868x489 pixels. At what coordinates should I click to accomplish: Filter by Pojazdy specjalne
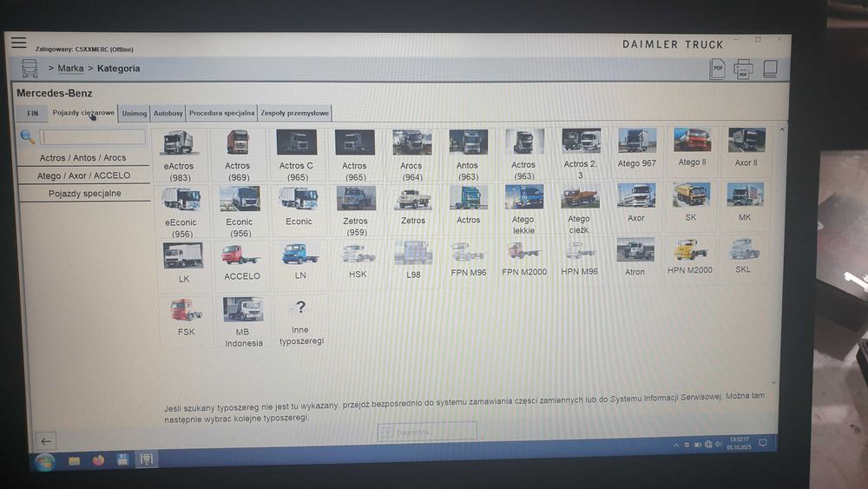click(85, 194)
